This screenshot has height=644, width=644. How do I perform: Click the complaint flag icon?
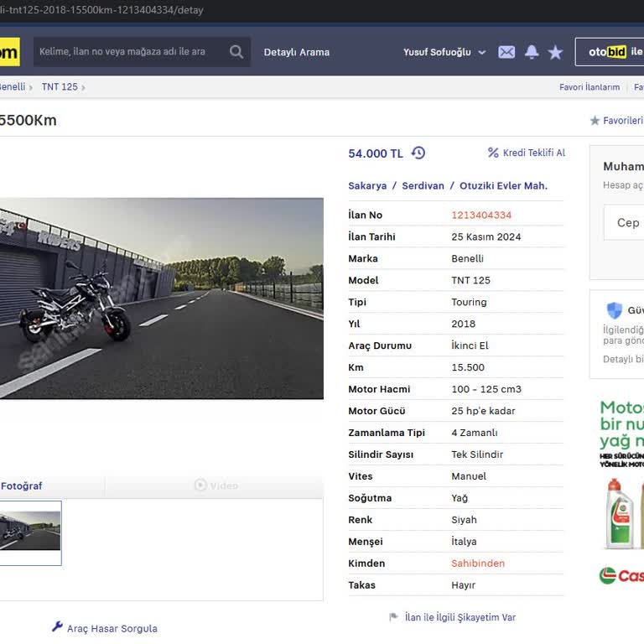[393, 616]
